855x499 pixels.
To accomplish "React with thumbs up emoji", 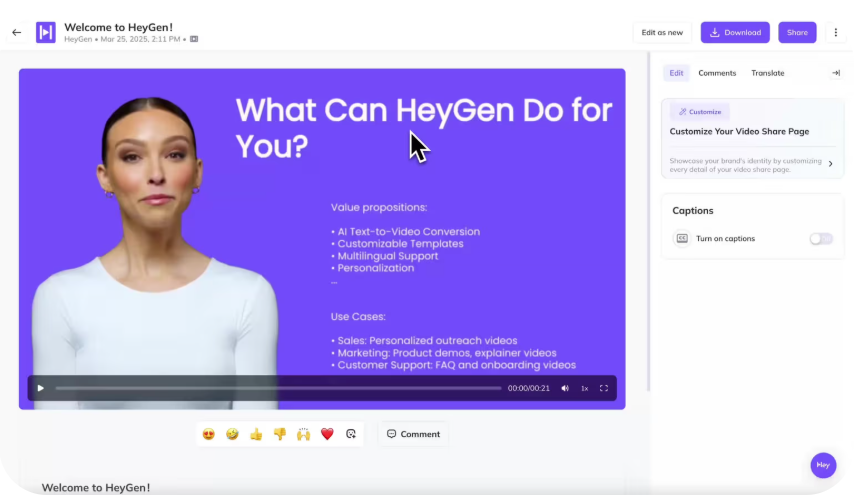I will point(256,434).
